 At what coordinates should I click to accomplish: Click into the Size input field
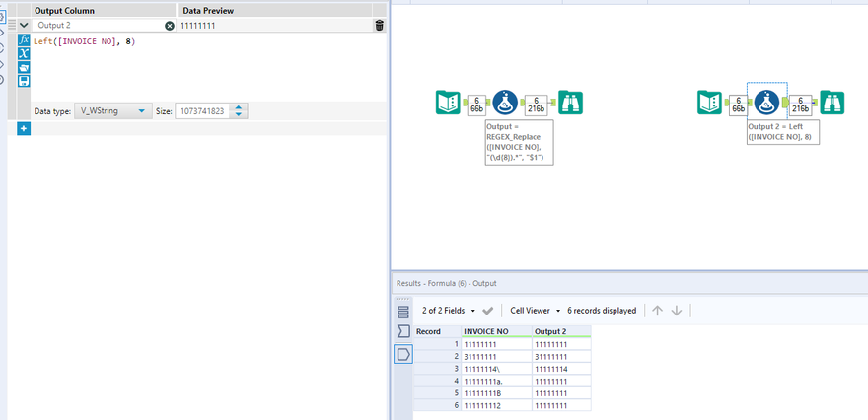201,111
